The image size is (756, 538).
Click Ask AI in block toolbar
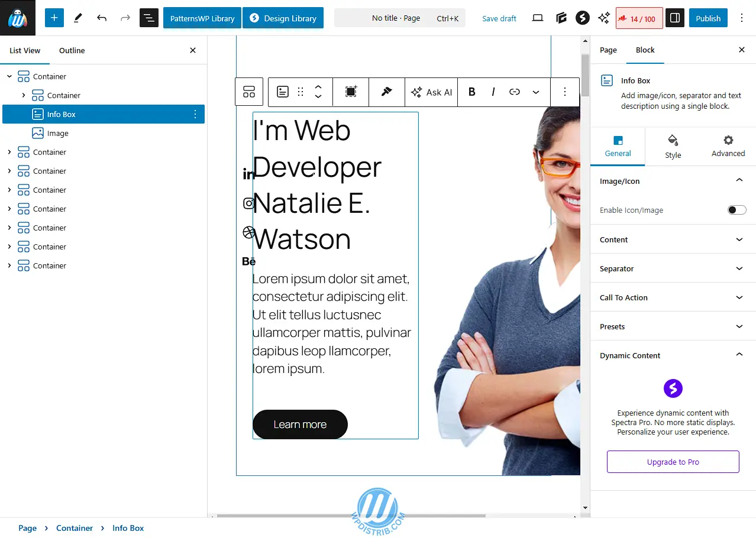432,92
